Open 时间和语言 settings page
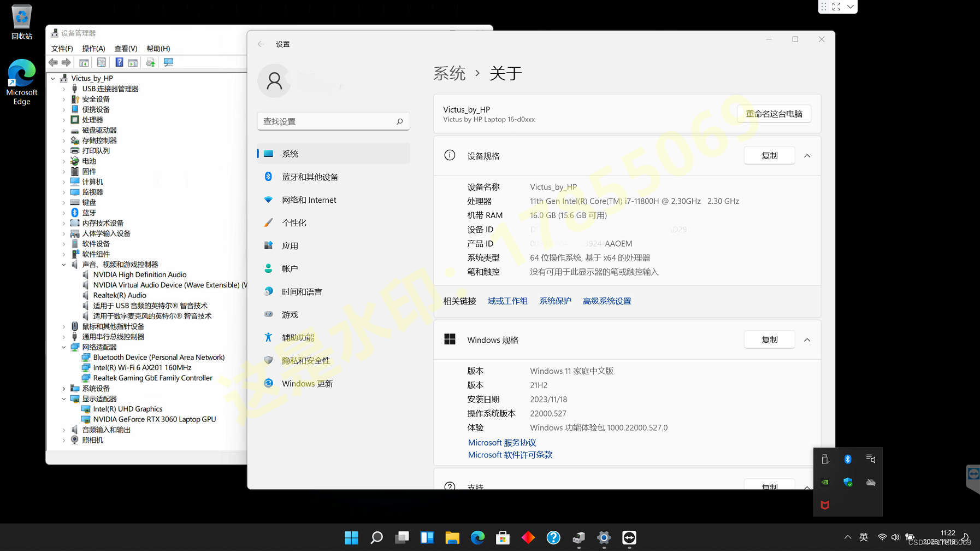This screenshot has width=980, height=551. (x=333, y=291)
